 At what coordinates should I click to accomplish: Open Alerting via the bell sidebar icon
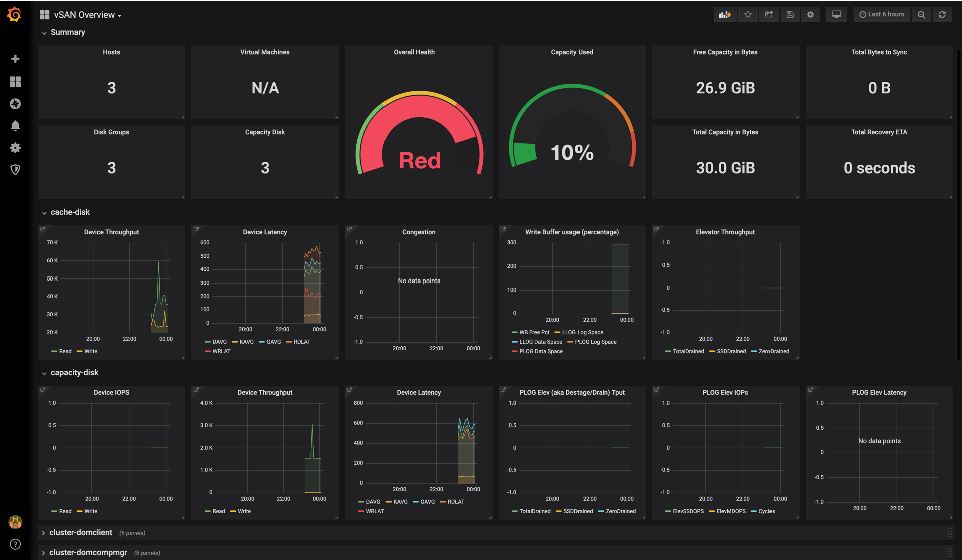click(x=15, y=126)
